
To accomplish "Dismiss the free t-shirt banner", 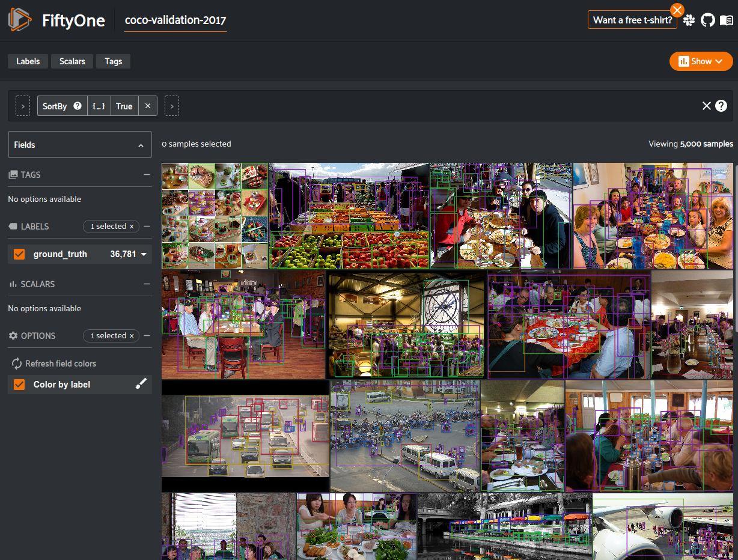I will [x=677, y=10].
